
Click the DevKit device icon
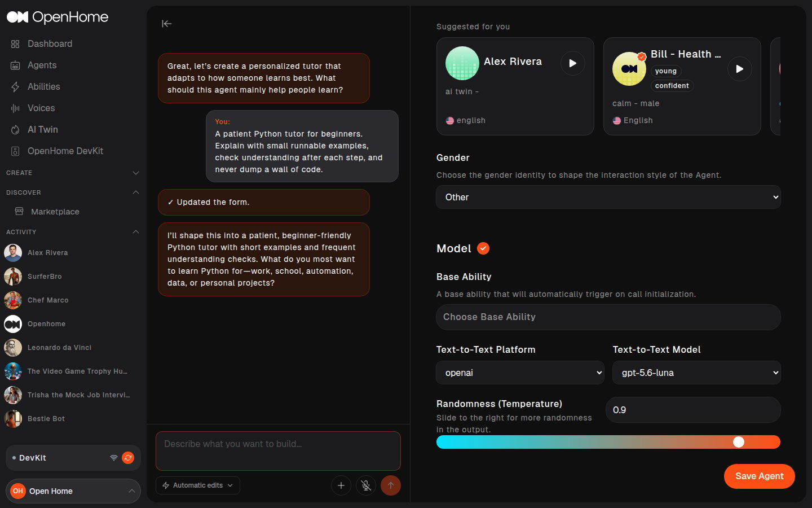pyautogui.click(x=15, y=151)
